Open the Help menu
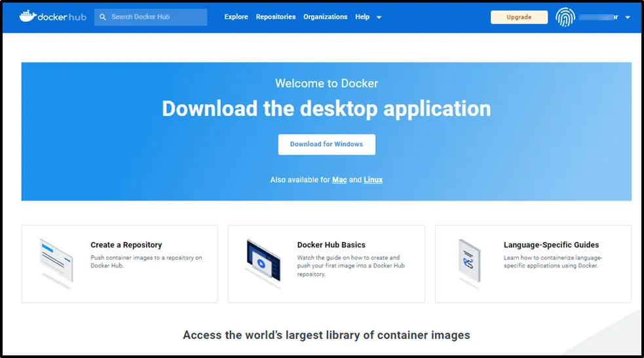This screenshot has width=644, height=358. tap(362, 17)
